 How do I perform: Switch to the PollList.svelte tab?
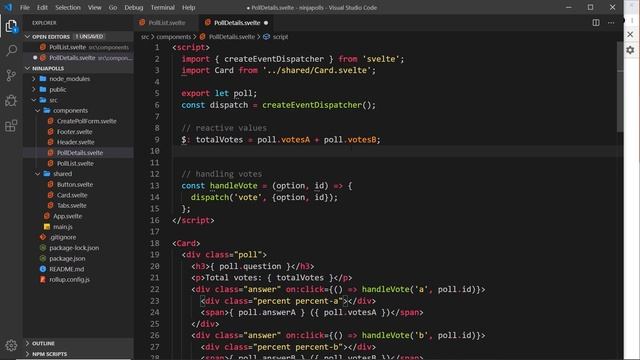click(x=167, y=23)
